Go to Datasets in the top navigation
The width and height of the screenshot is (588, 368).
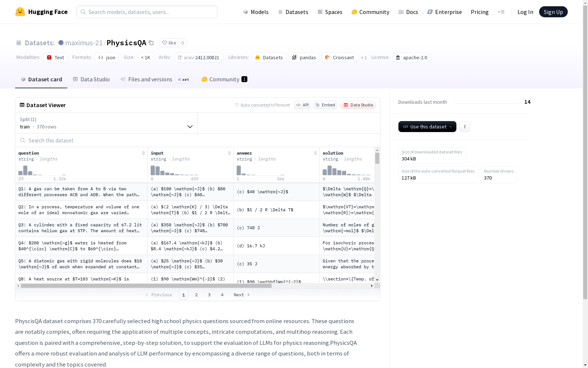[x=293, y=12]
